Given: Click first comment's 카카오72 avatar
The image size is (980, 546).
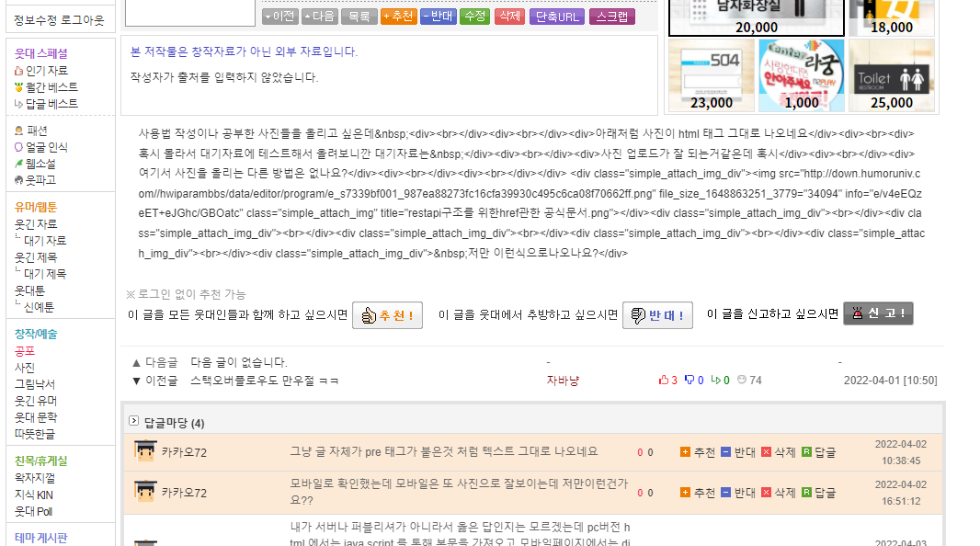Looking at the screenshot, I should [145, 451].
